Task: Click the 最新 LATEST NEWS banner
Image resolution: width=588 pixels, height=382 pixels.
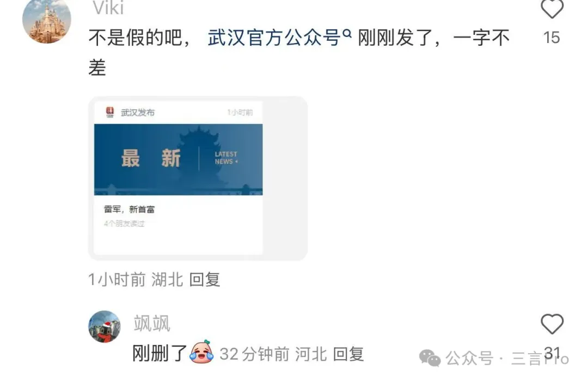Action: (x=178, y=159)
